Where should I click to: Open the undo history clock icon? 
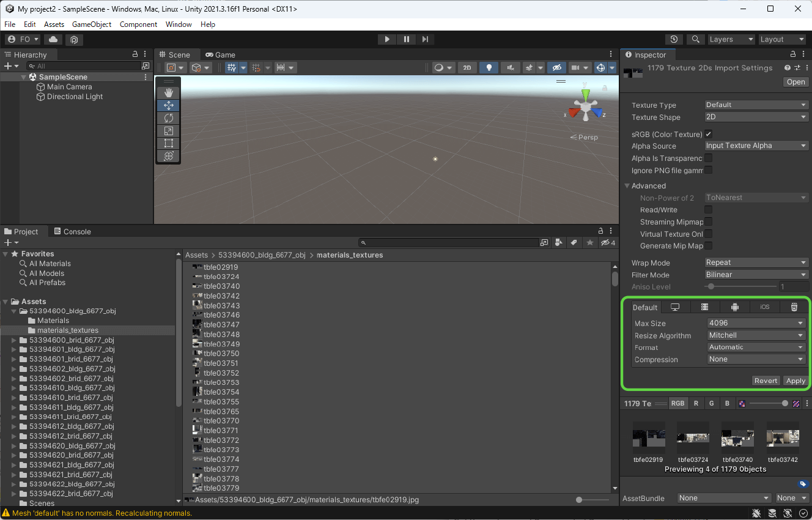point(674,39)
